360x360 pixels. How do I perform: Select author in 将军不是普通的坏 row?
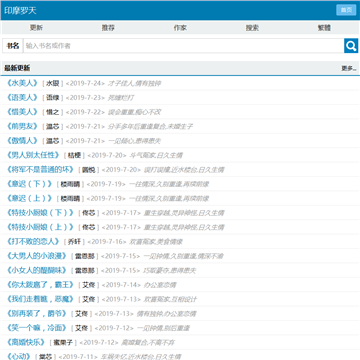click(89, 170)
